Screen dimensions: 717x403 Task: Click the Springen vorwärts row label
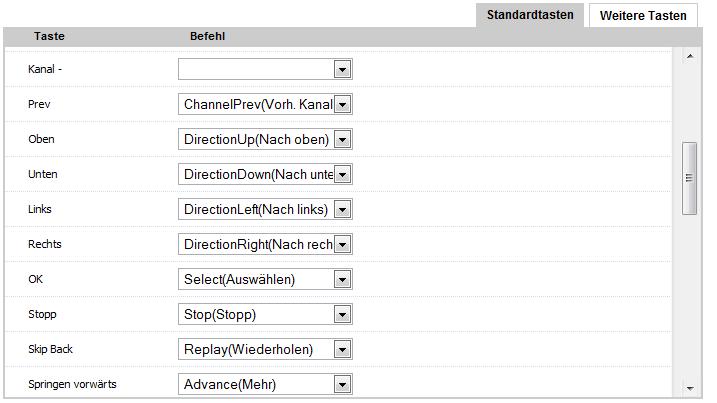[x=72, y=384]
